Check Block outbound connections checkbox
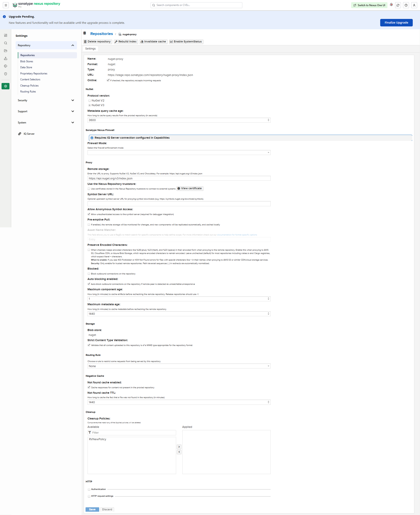This screenshot has width=420, height=515. coord(89,274)
